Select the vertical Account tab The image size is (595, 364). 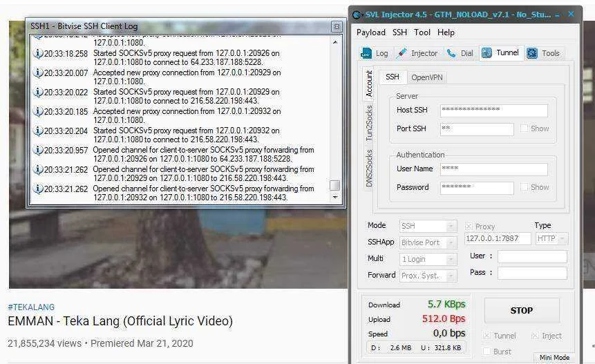click(369, 84)
